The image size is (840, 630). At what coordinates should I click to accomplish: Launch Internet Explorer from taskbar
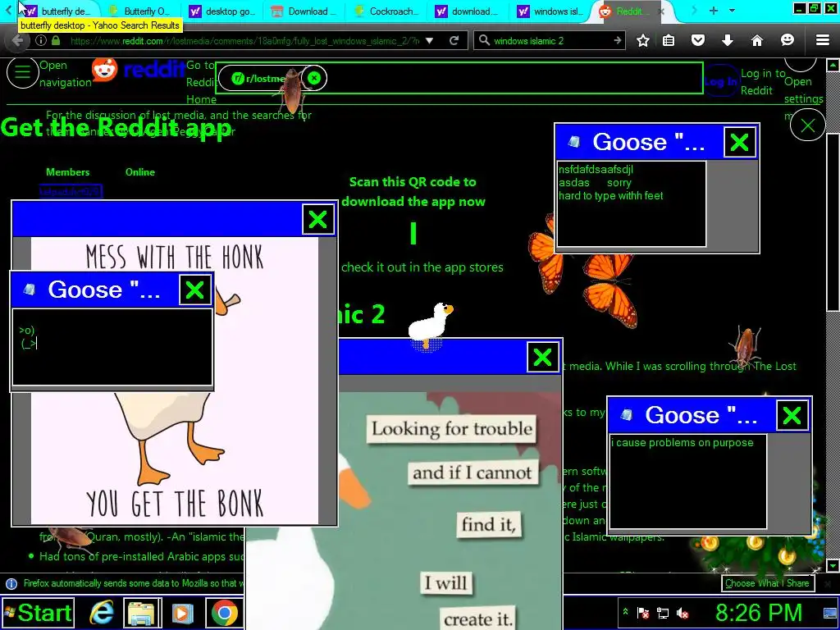pos(101,613)
